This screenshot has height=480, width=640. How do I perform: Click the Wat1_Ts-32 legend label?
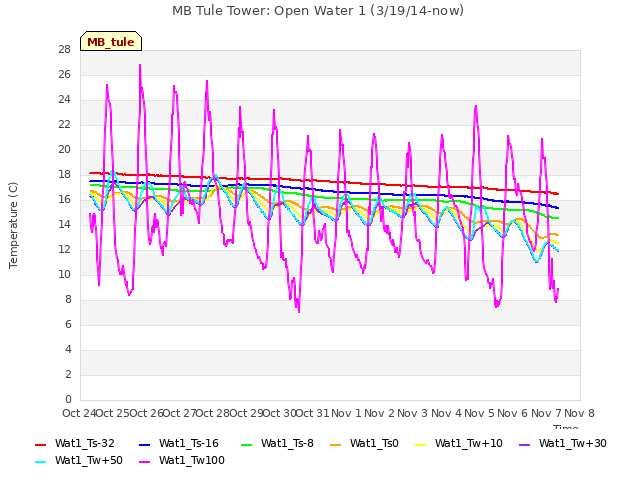tap(84, 443)
